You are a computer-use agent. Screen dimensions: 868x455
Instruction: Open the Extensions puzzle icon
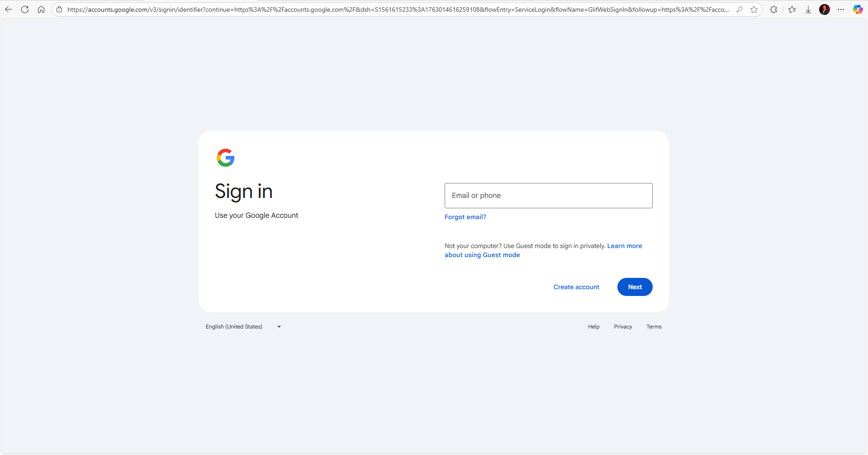click(773, 9)
